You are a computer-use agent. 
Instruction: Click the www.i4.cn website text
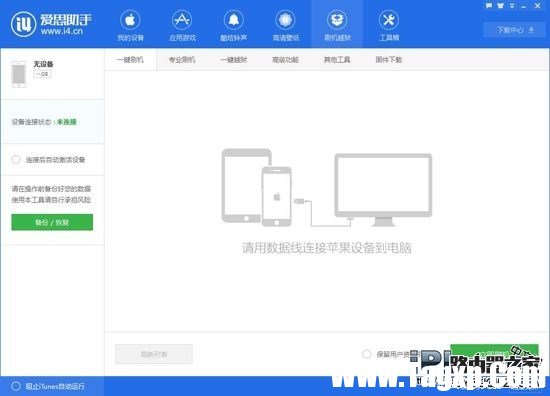[x=62, y=31]
